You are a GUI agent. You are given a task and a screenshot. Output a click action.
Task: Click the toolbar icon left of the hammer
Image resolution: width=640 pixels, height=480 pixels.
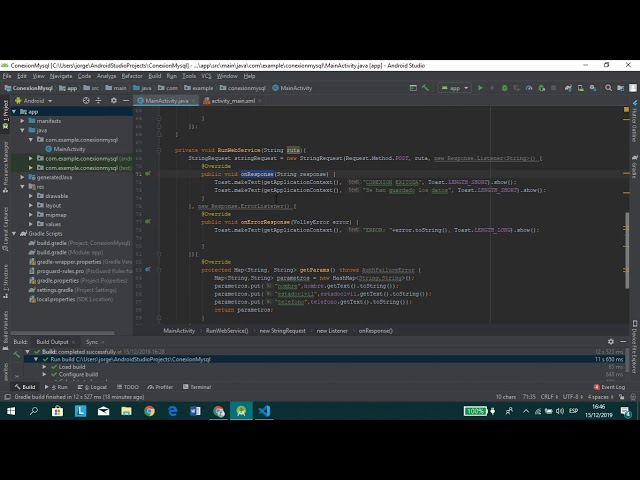[x=413, y=88]
